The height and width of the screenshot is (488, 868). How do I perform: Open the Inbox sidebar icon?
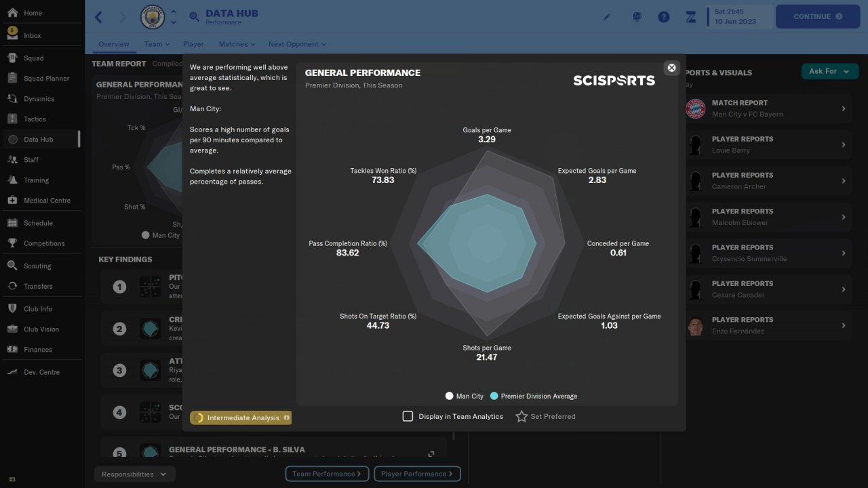(12, 34)
